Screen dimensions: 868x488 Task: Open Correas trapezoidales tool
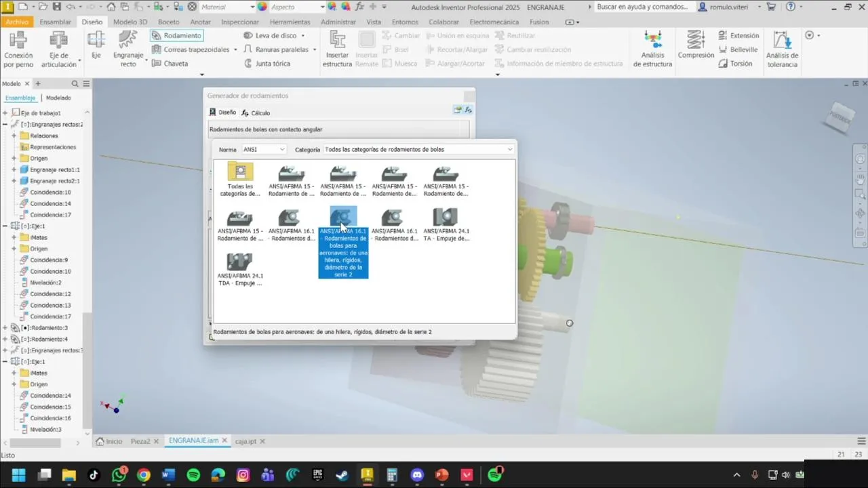[191, 49]
